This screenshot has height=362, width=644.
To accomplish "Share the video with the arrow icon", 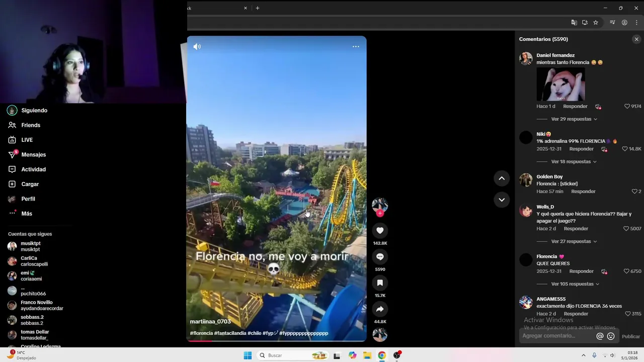I will tap(380, 309).
